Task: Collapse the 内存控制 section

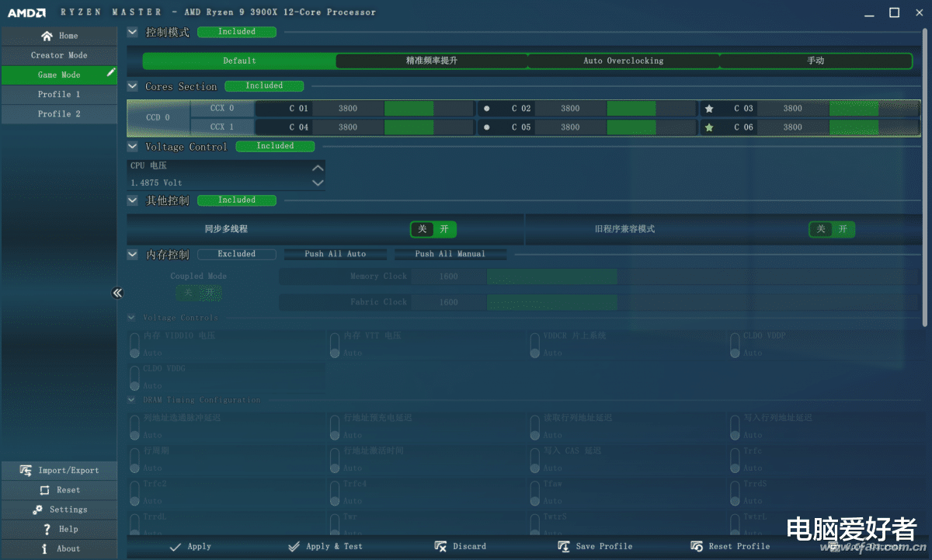Action: click(x=132, y=254)
